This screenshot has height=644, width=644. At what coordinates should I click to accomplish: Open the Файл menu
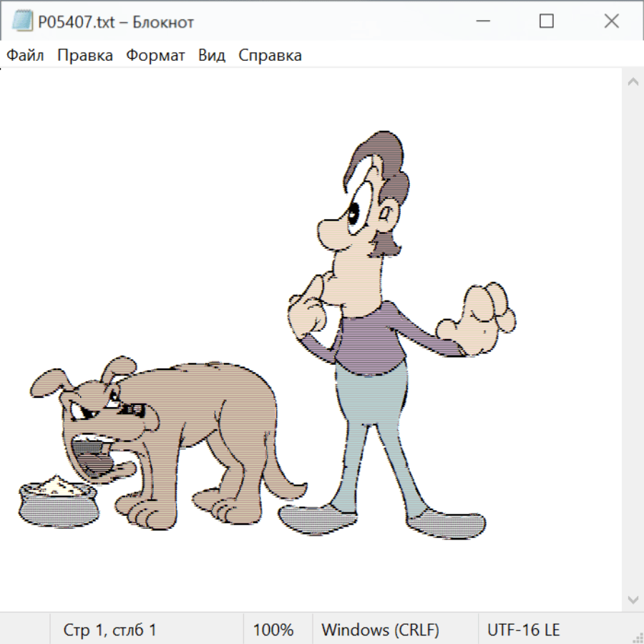point(26,56)
